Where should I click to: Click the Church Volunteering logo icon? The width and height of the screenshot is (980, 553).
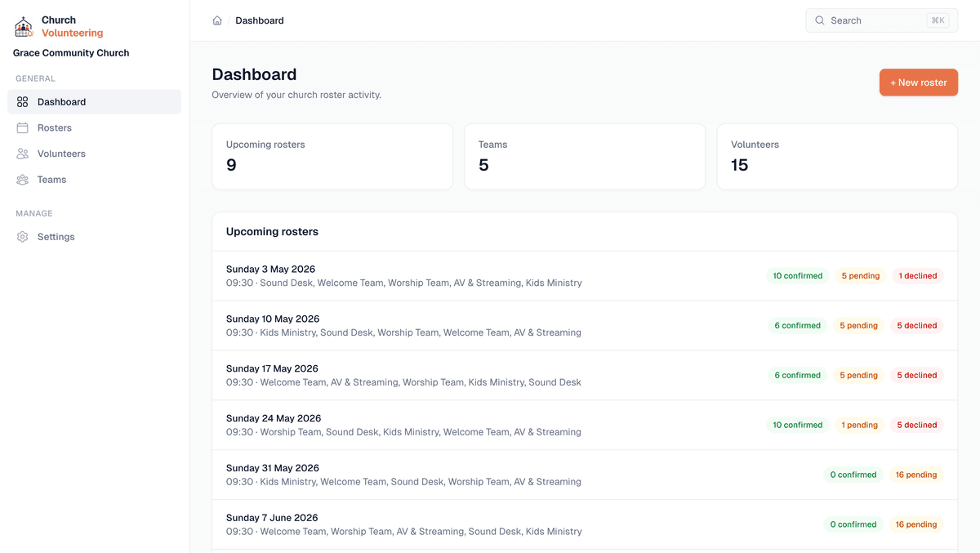point(24,27)
